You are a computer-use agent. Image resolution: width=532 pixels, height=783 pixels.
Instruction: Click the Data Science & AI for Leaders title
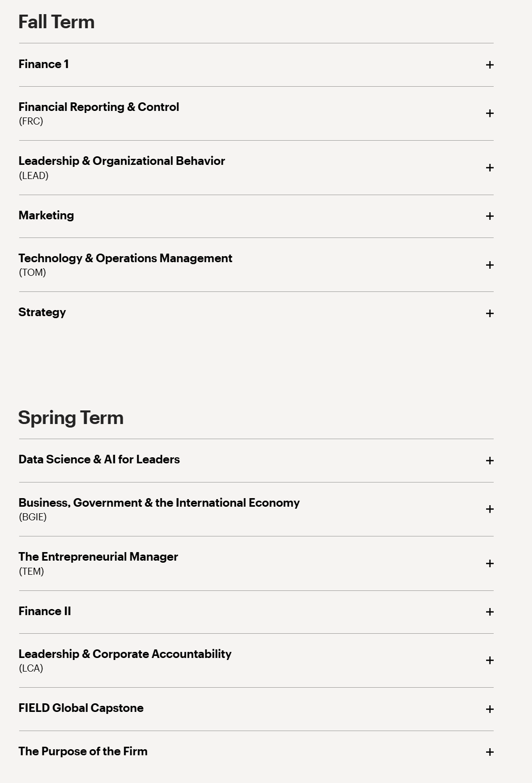coord(99,459)
